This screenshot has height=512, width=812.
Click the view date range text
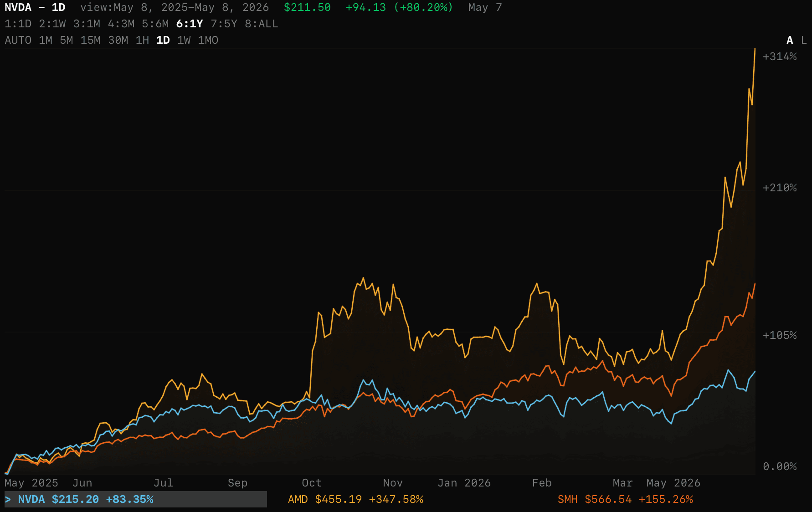point(175,7)
